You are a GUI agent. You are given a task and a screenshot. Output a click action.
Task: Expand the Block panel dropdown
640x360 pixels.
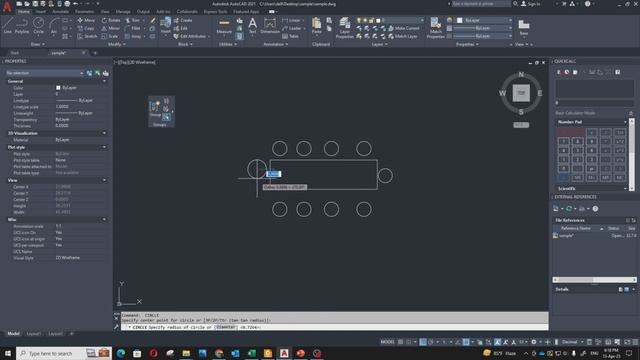[185, 44]
